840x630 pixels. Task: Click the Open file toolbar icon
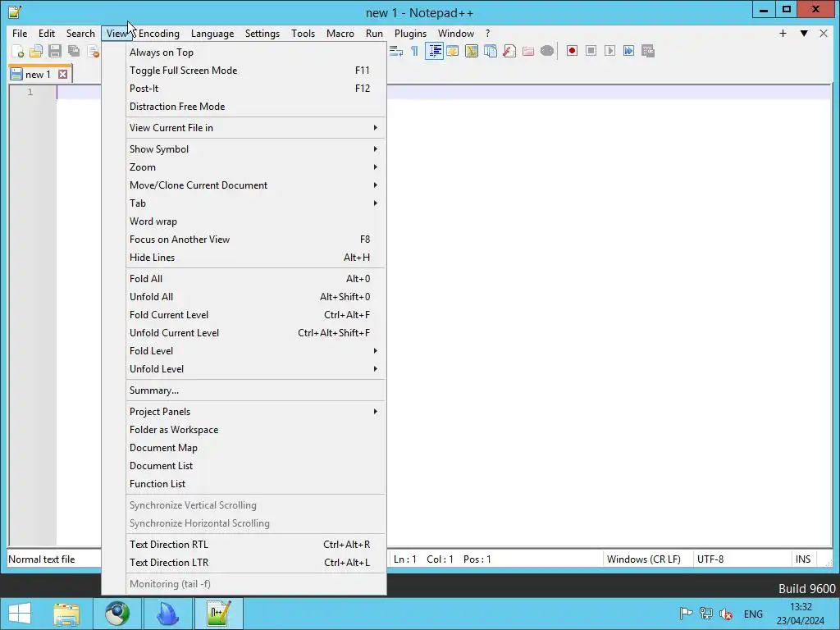pyautogui.click(x=36, y=51)
